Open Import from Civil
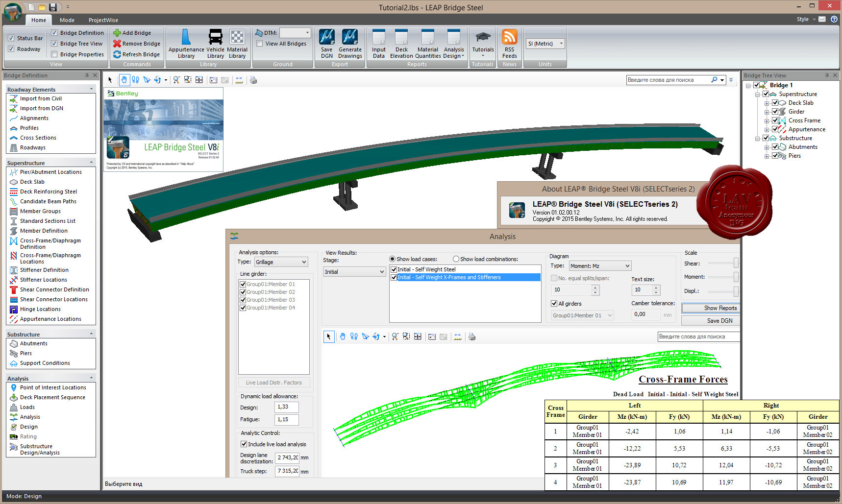842x504 pixels. 41,98
